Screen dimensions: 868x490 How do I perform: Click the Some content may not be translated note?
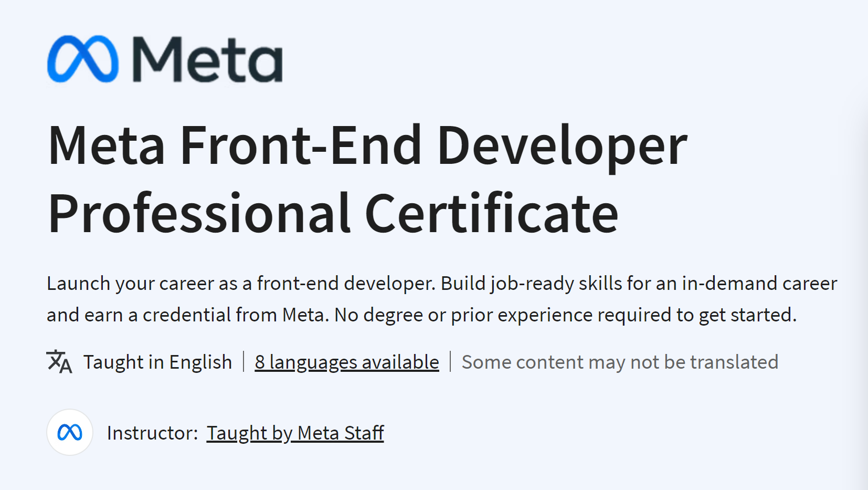point(620,362)
